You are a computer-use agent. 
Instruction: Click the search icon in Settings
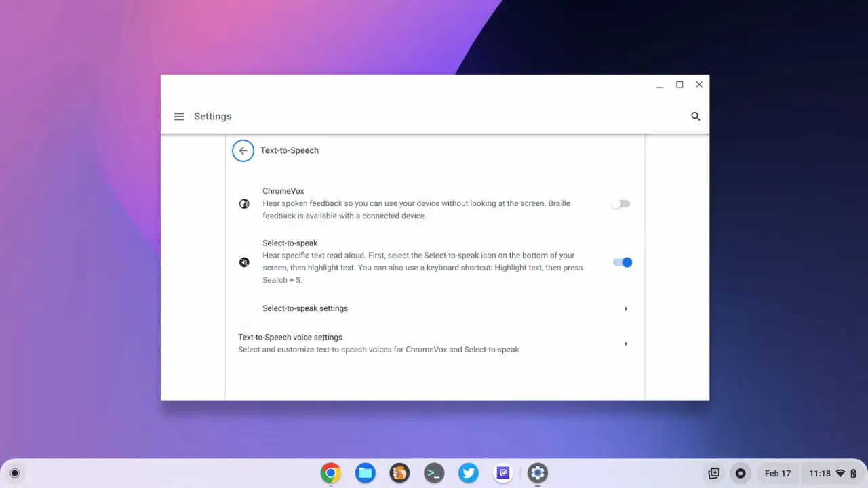click(695, 117)
